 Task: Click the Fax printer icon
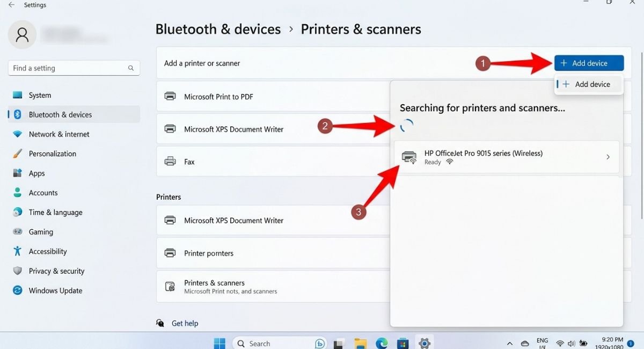point(170,161)
